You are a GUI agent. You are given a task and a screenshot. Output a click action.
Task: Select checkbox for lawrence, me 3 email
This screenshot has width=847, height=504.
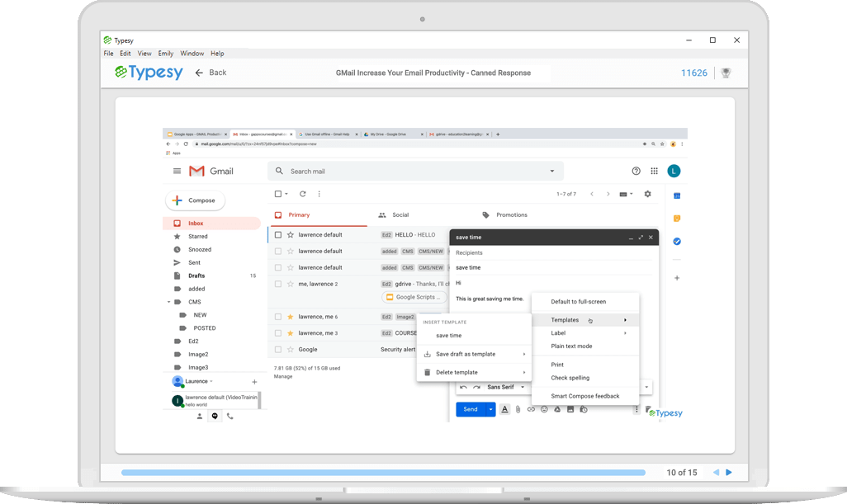pyautogui.click(x=278, y=333)
